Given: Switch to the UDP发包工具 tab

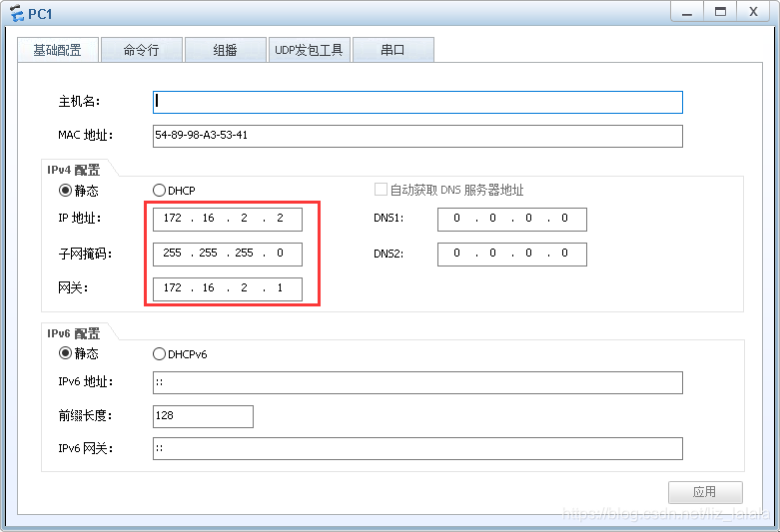Looking at the screenshot, I should coord(309,50).
